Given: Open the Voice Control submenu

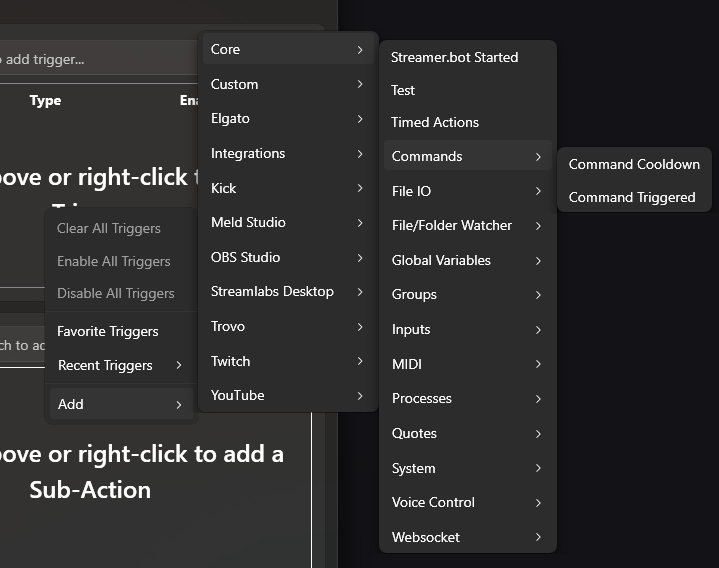Looking at the screenshot, I should (x=466, y=502).
